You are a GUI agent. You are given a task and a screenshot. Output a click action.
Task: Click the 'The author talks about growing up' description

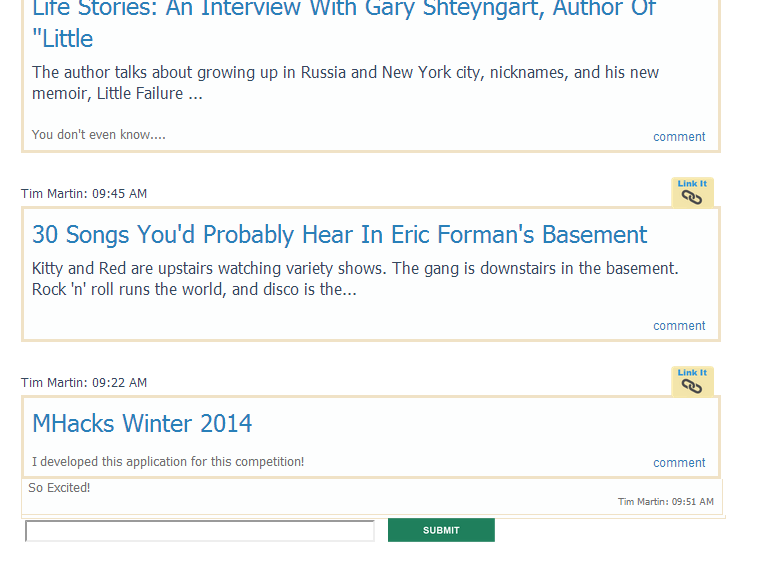pos(345,83)
